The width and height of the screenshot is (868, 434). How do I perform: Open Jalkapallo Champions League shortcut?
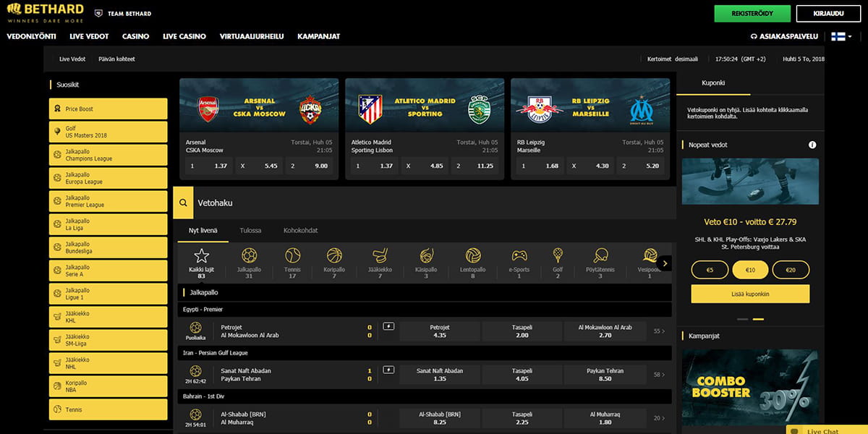point(108,155)
